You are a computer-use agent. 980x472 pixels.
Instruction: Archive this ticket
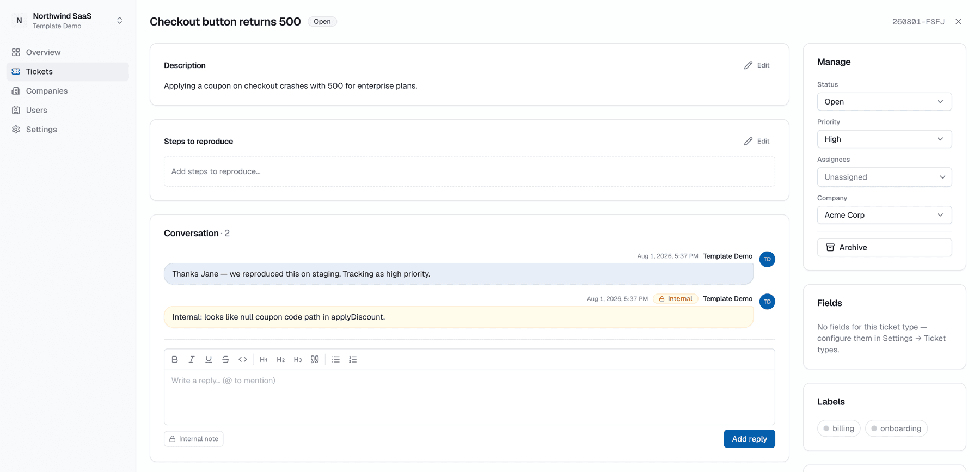point(884,247)
